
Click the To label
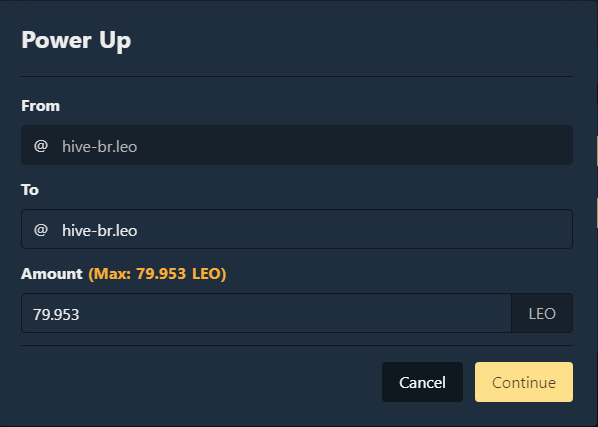coord(30,190)
